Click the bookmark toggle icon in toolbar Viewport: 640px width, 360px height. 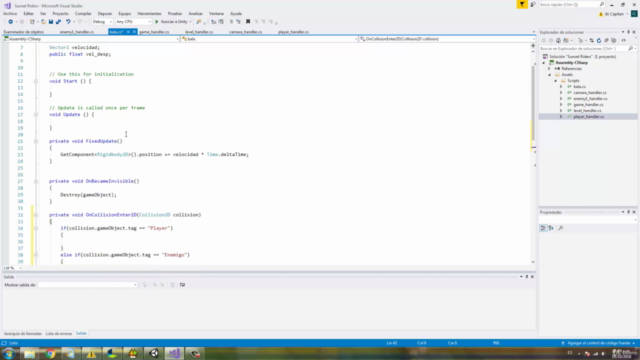point(248,22)
